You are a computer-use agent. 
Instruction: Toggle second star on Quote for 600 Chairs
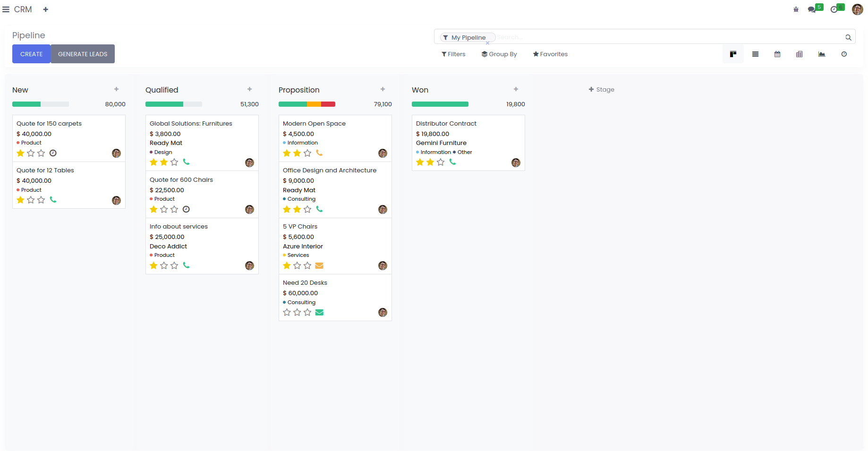[x=164, y=209]
